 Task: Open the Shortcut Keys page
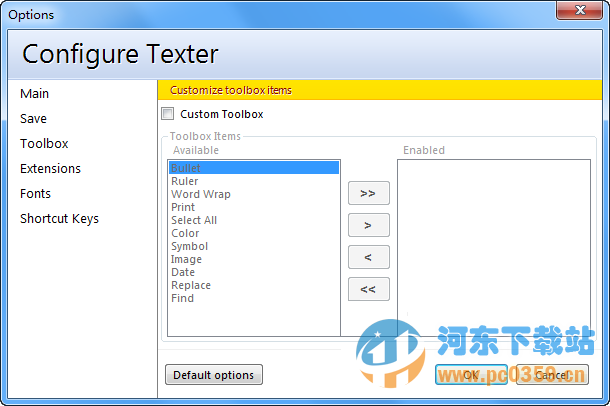click(x=59, y=219)
